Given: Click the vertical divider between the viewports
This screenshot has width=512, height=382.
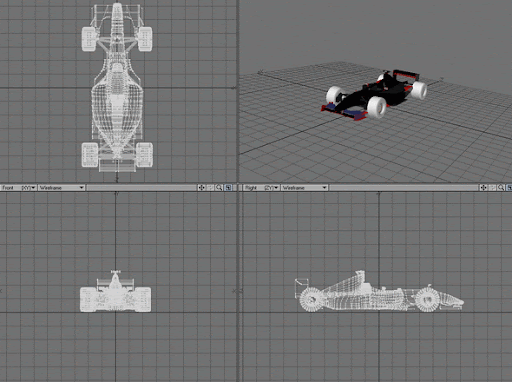Looking at the screenshot, I should coord(238,191).
